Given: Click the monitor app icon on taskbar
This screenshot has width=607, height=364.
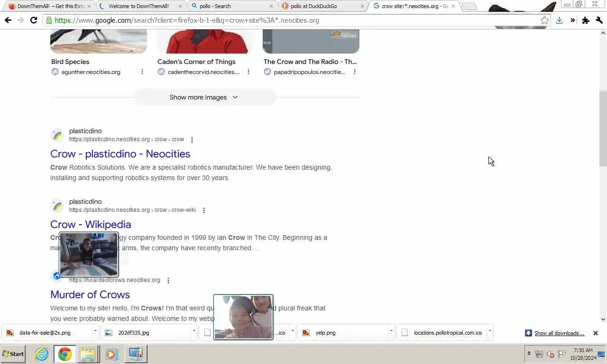Looking at the screenshot, I should point(136,354).
